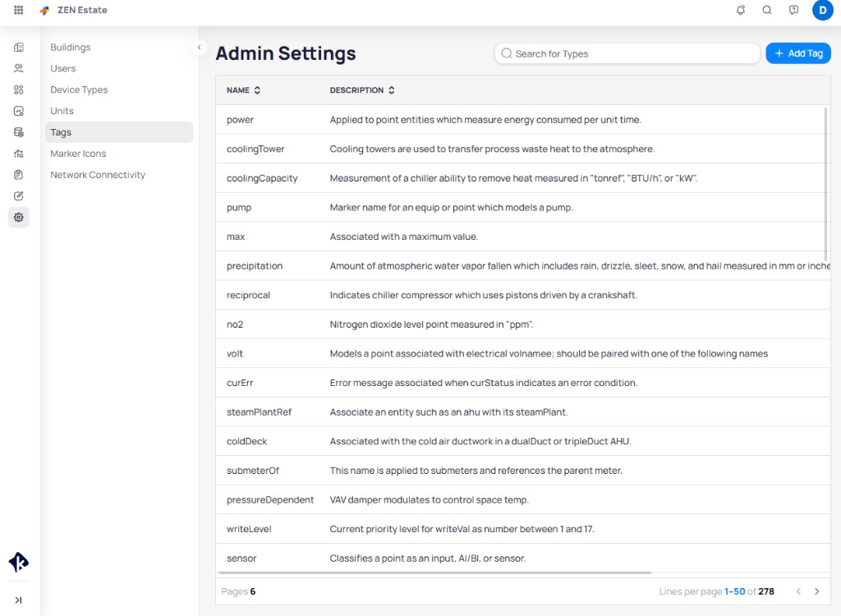Open the chart icon in left rail
Screen dimensions: 841x616
[19, 111]
